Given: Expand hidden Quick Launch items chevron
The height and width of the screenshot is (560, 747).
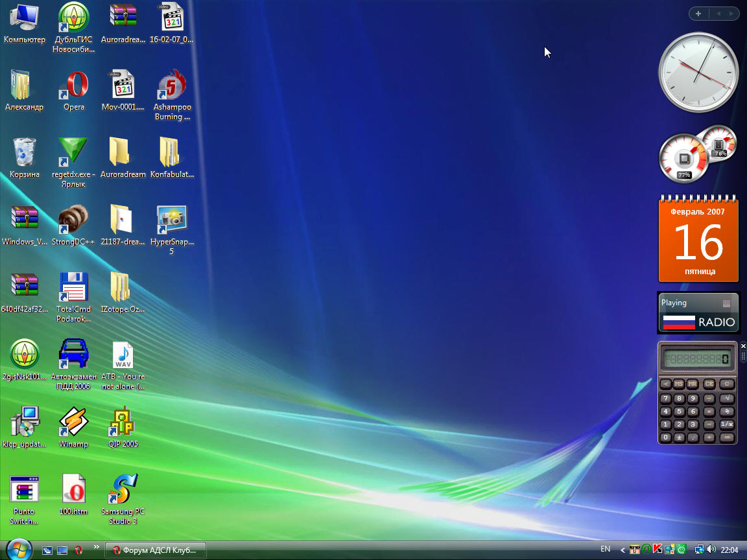Looking at the screenshot, I should pyautogui.click(x=97, y=547).
